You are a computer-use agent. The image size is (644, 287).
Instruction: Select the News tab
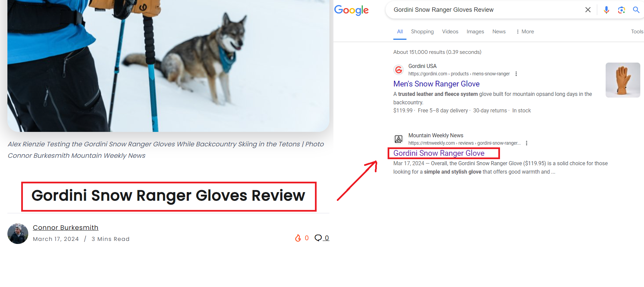(x=499, y=31)
